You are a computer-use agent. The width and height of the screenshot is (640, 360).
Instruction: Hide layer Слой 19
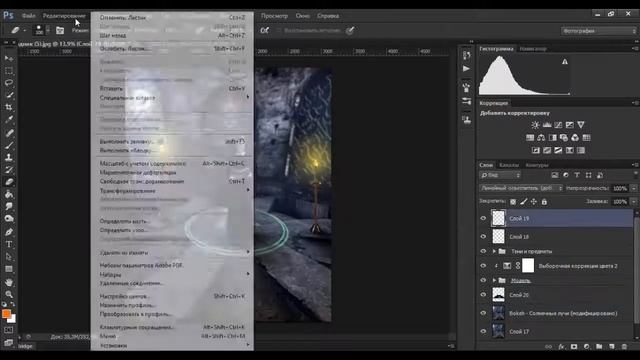(x=483, y=218)
